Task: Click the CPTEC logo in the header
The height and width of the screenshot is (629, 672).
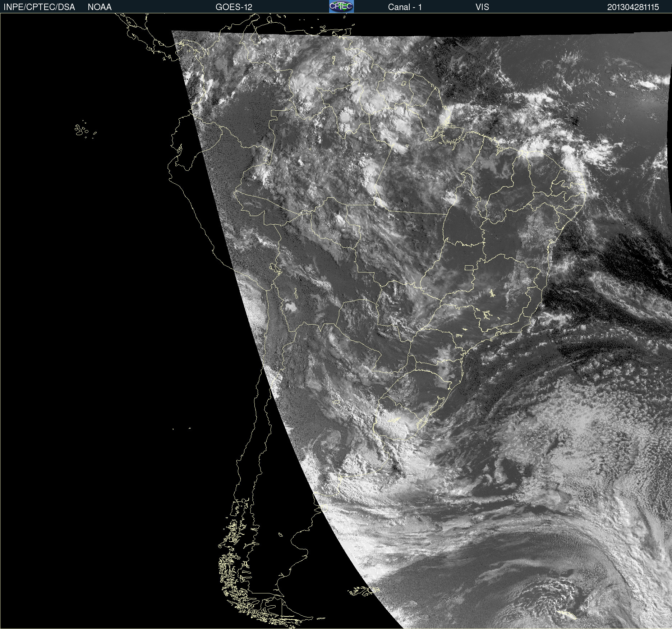Action: [341, 6]
